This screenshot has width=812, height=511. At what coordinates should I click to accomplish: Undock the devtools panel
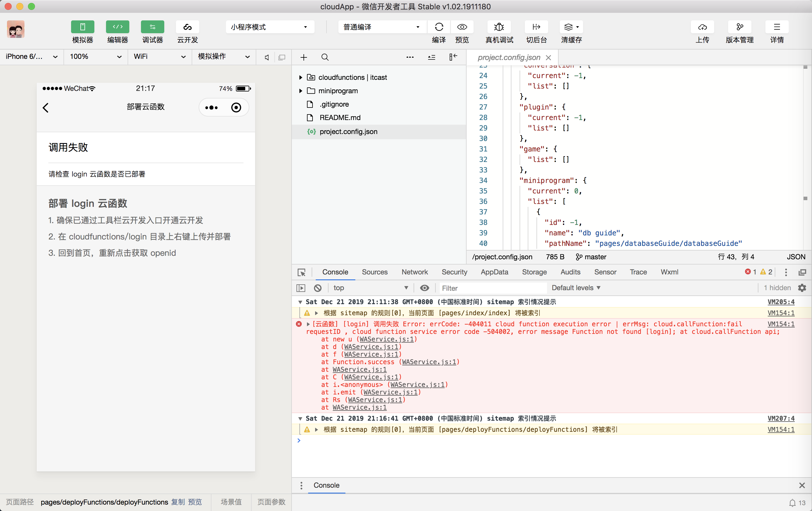click(802, 272)
